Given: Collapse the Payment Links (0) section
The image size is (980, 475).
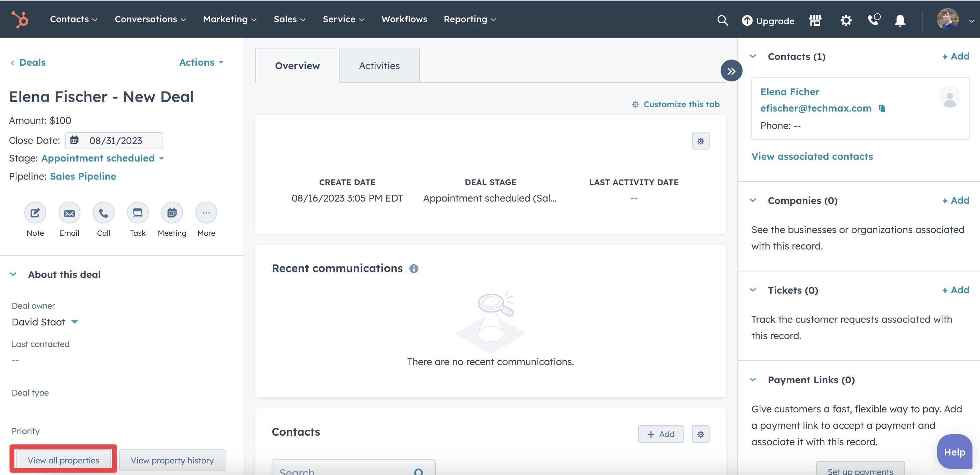Looking at the screenshot, I should click(x=752, y=380).
